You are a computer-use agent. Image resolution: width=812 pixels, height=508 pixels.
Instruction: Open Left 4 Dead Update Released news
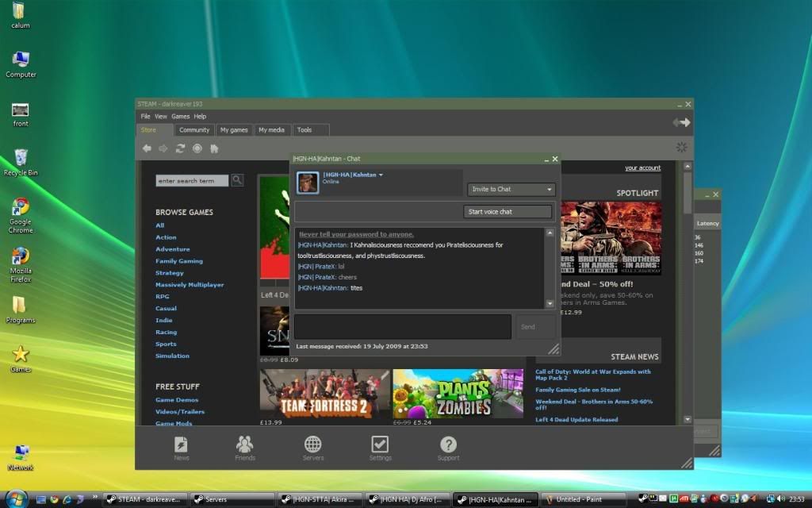(576, 420)
